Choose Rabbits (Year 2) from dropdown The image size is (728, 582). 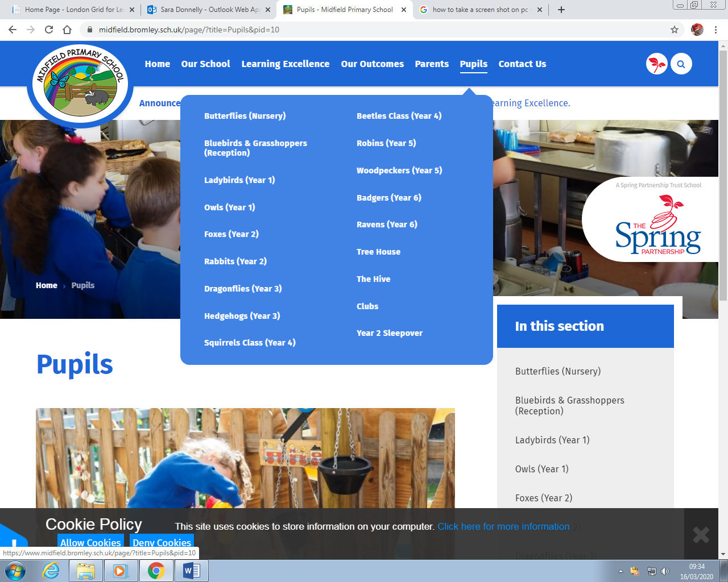235,261
